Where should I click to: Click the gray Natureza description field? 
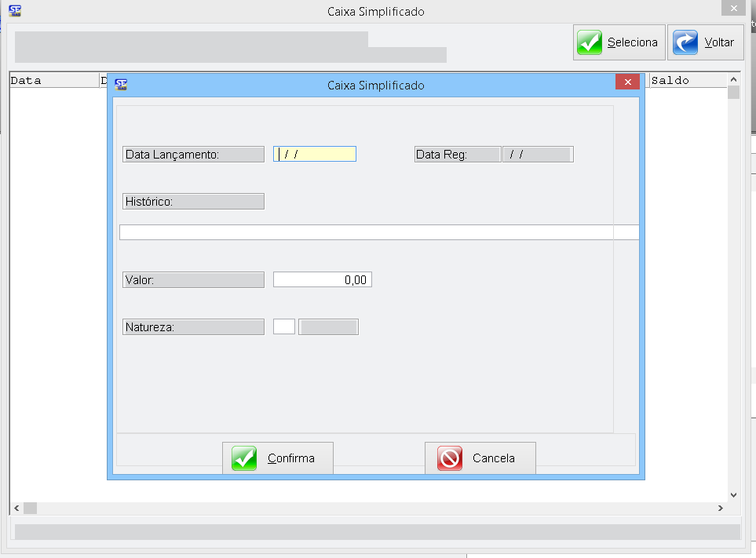pyautogui.click(x=329, y=327)
